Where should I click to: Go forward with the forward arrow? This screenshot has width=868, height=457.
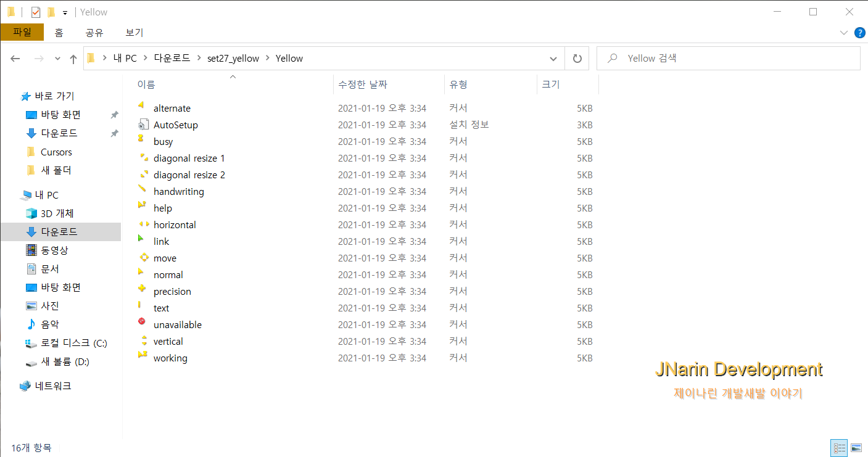[x=38, y=59]
